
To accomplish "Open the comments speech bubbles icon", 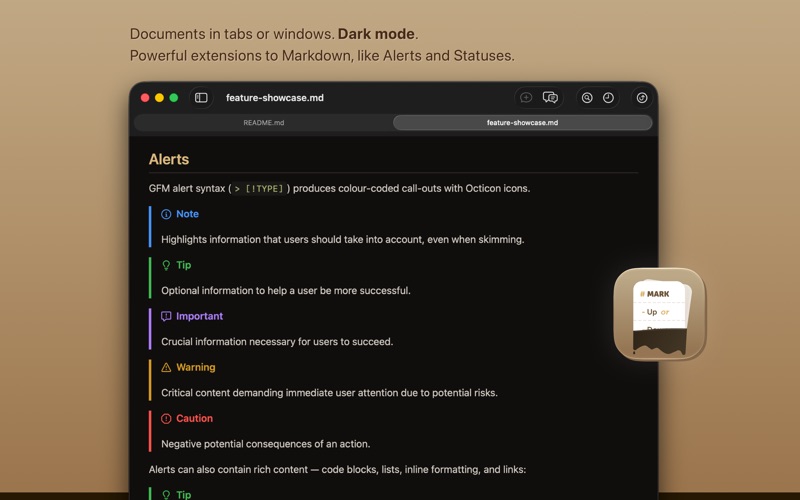I will point(550,97).
